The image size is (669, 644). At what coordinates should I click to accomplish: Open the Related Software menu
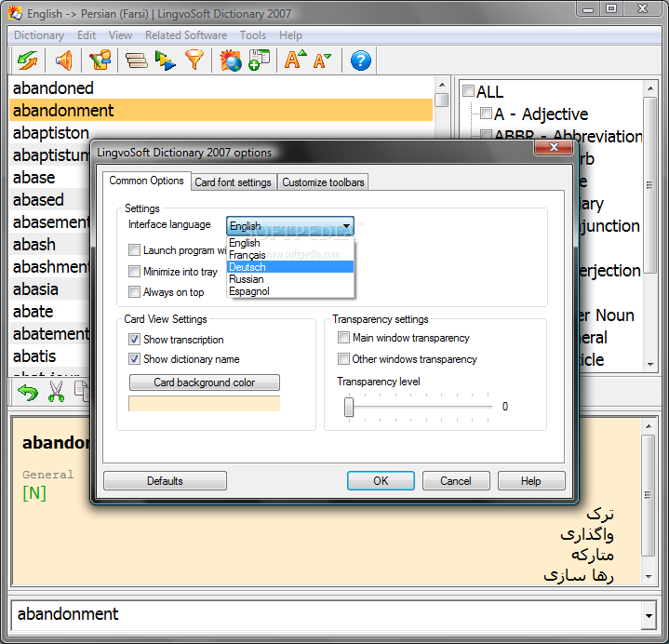click(x=186, y=35)
